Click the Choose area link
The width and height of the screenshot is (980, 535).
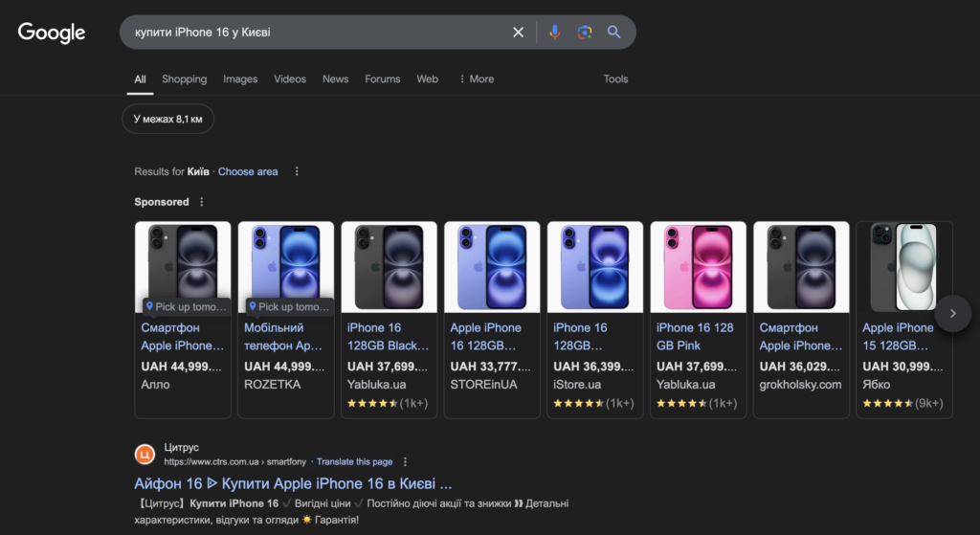(x=248, y=171)
